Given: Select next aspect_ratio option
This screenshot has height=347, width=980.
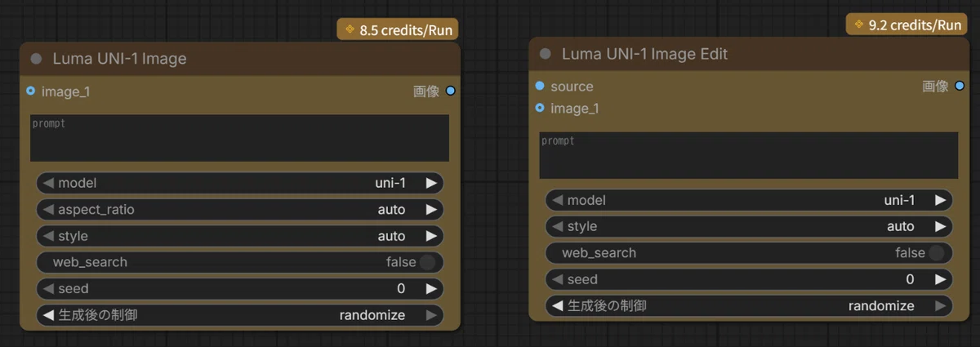Looking at the screenshot, I should click(x=431, y=210).
